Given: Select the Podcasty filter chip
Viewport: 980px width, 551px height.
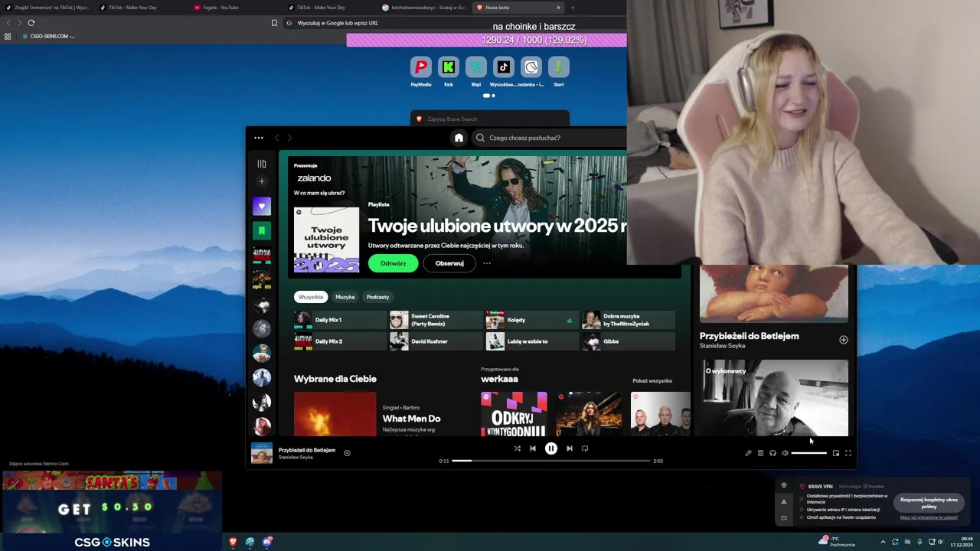Looking at the screenshot, I should pyautogui.click(x=377, y=297).
